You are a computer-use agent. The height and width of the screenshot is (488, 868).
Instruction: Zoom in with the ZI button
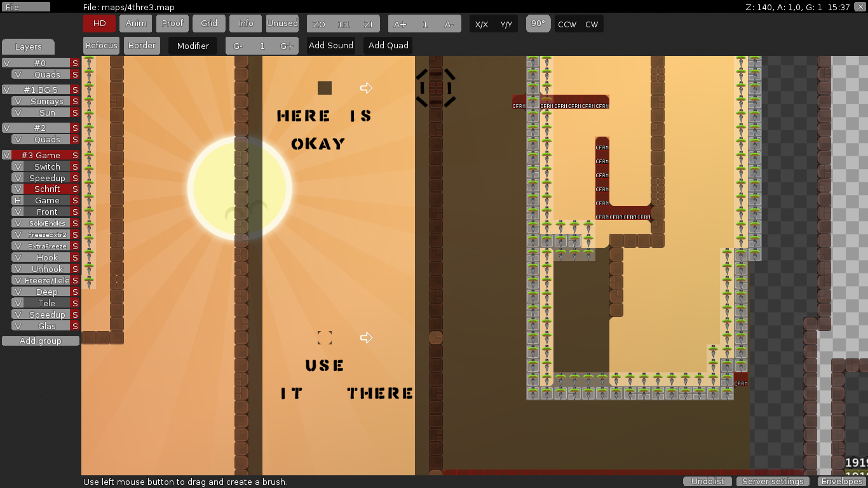368,24
